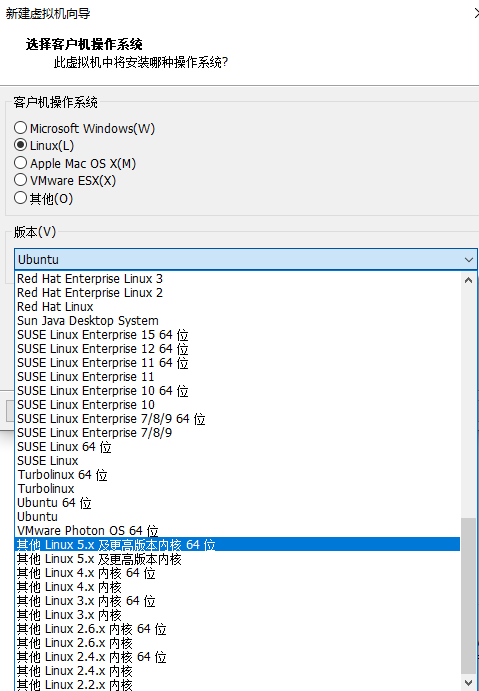The image size is (479, 691).
Task: Select the Linux(L) radio button
Action: click(20, 145)
